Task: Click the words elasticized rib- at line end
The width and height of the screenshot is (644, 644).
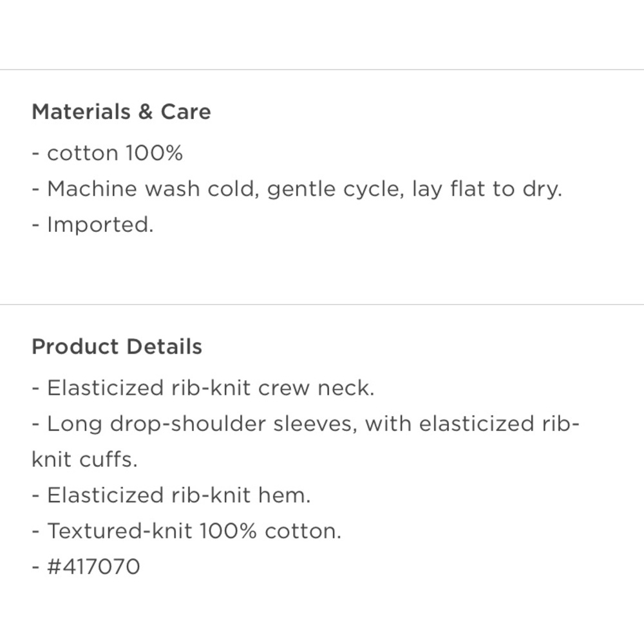Action: tap(500, 424)
